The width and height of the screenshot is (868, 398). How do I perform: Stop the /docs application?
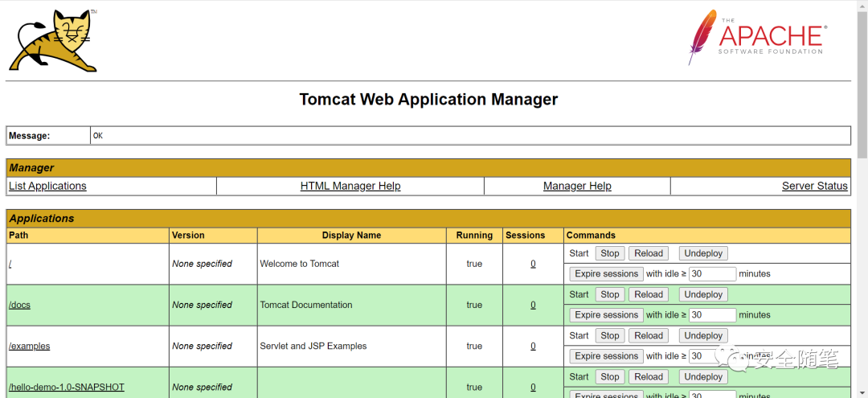tap(610, 294)
